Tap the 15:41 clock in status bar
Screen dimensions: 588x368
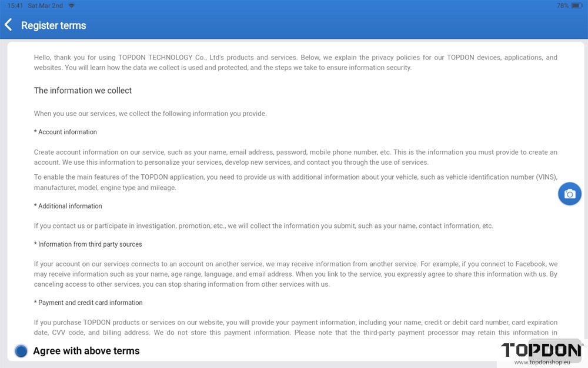click(15, 5)
